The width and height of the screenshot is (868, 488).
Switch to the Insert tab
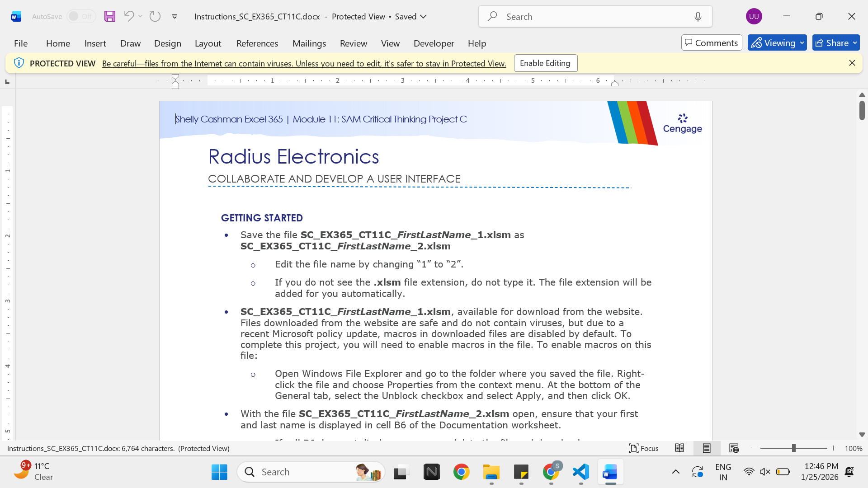[x=95, y=43]
